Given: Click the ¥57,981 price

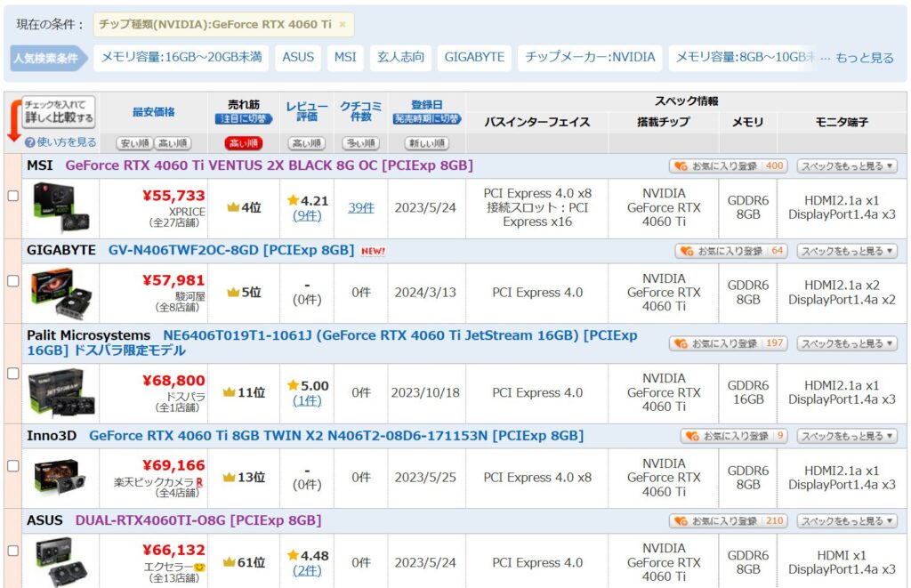Looking at the screenshot, I should tap(173, 280).
